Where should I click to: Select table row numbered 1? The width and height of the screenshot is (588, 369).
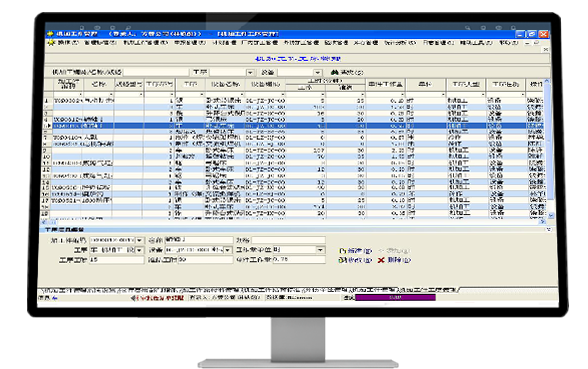coord(294,100)
